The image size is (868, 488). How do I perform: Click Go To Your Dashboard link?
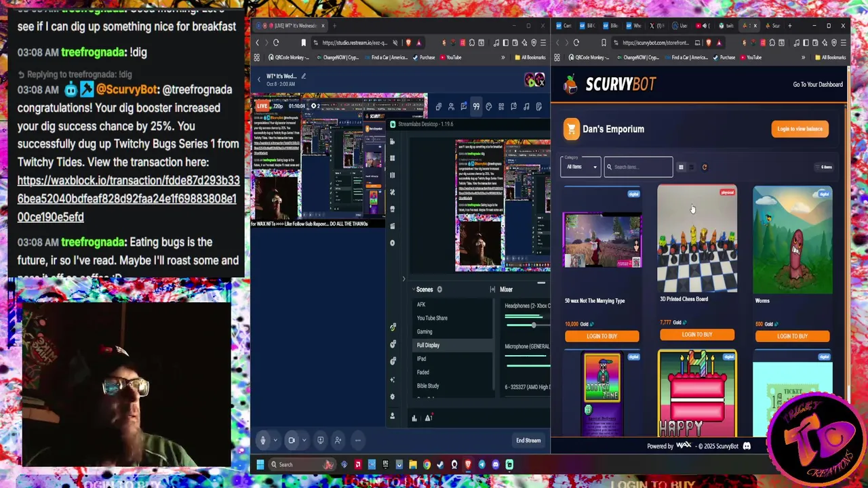[x=818, y=85]
